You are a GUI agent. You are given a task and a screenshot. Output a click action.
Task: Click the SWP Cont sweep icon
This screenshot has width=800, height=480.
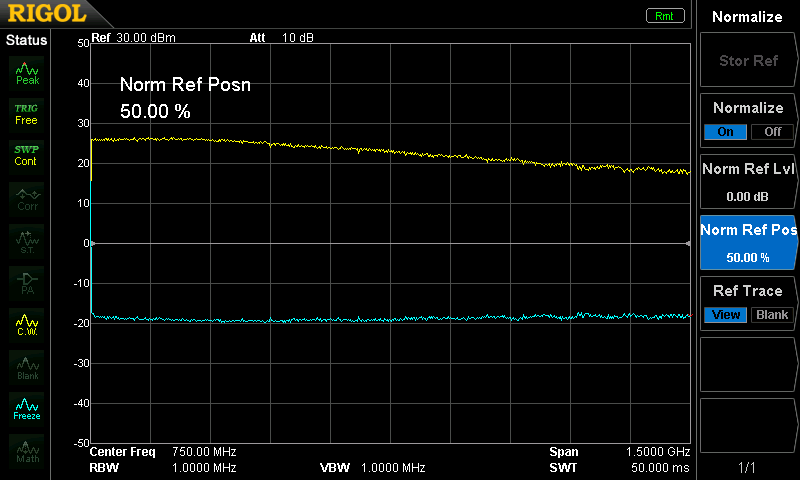click(x=27, y=155)
